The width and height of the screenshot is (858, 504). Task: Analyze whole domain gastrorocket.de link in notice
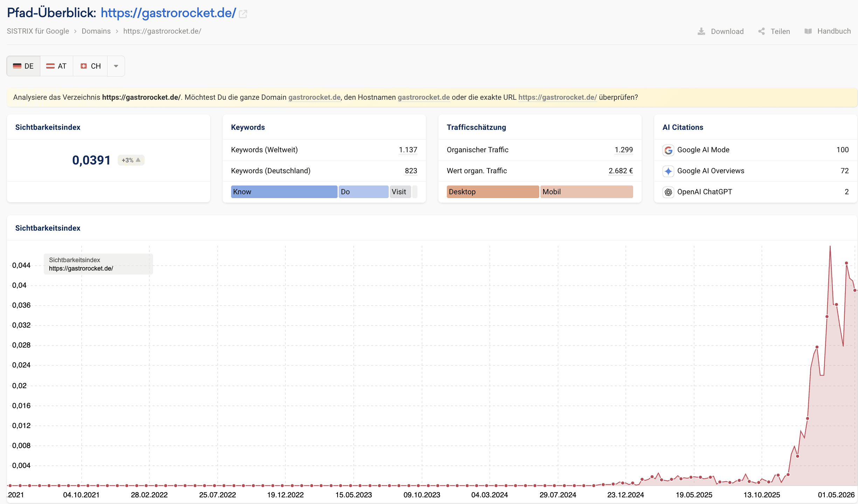(x=314, y=97)
